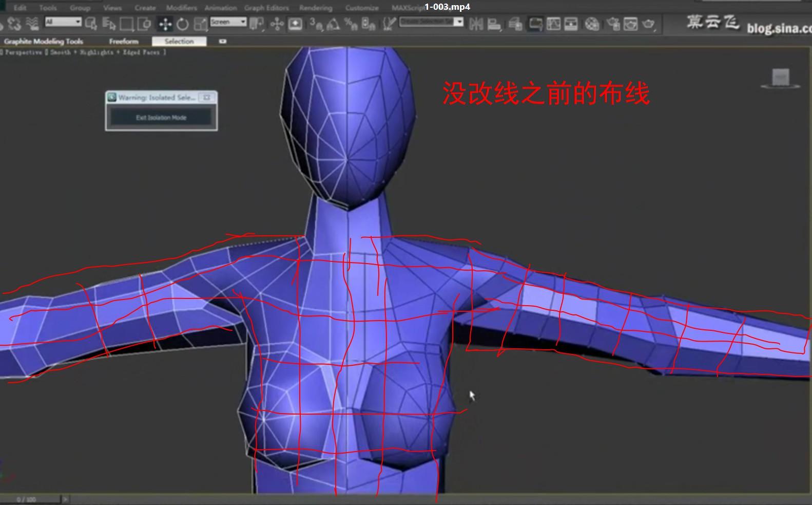Click the Smooth + Highlights shading label
812x505 pixels.
(82, 52)
